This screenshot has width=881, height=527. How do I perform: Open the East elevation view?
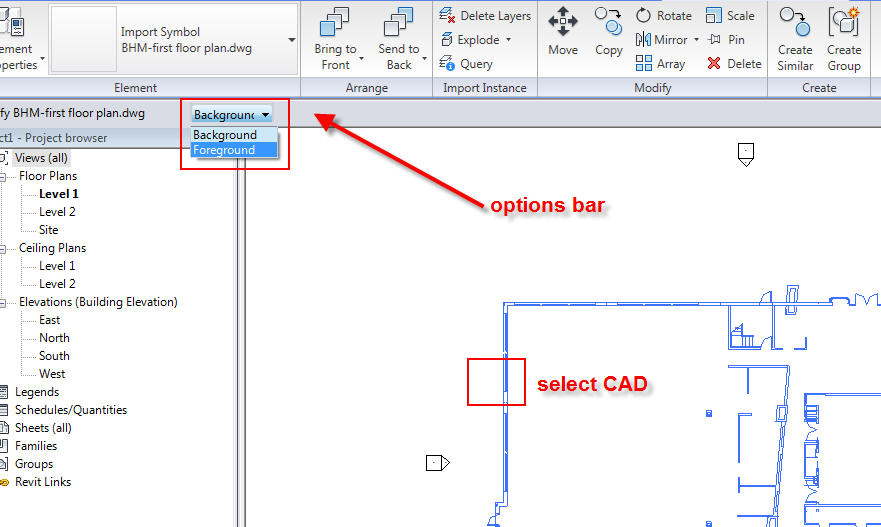pos(49,320)
